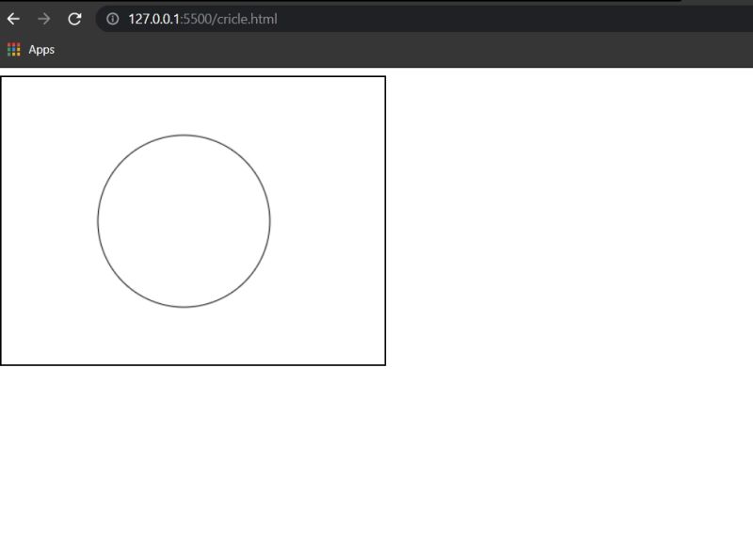
Task: Click the page area below the canvas
Action: (188, 452)
